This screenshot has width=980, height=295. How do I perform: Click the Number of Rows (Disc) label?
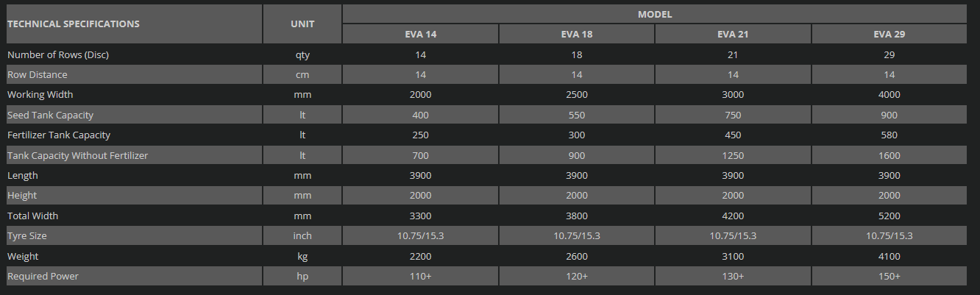click(x=58, y=54)
